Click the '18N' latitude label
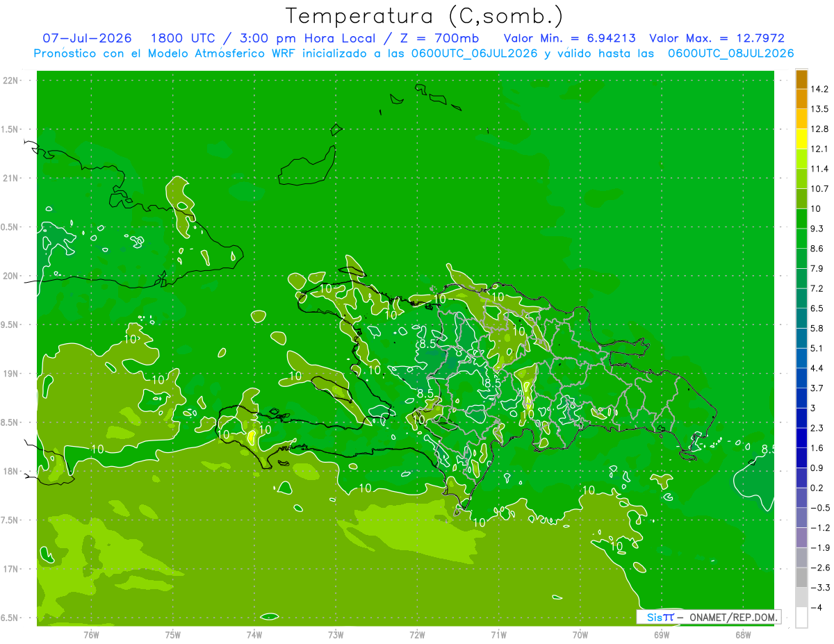This screenshot has height=644, width=834. pyautogui.click(x=10, y=471)
